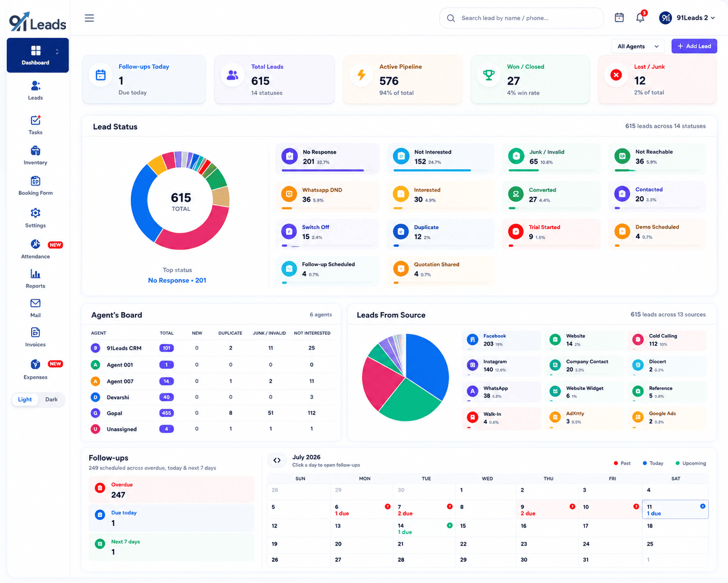
Task: Open the Demo Scheduled status card
Action: tap(657, 233)
